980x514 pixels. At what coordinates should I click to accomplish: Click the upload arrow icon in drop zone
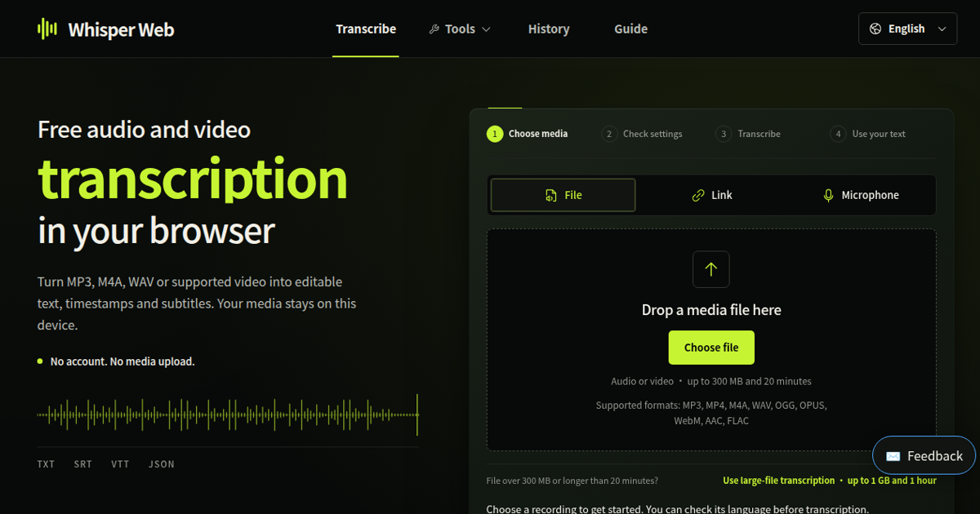coord(710,269)
